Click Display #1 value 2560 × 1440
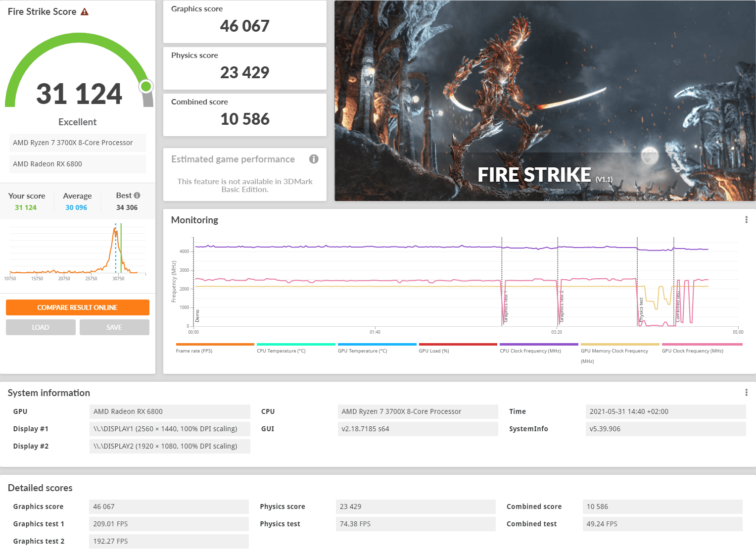 click(x=170, y=429)
